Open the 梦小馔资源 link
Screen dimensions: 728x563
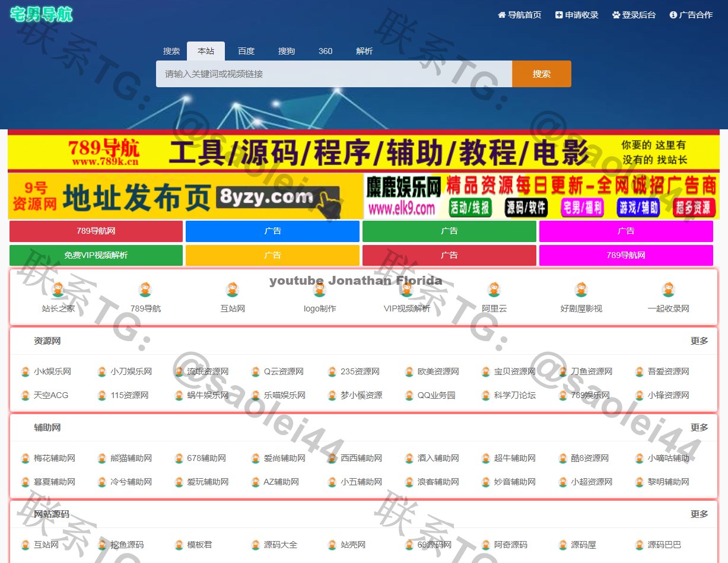tap(361, 396)
